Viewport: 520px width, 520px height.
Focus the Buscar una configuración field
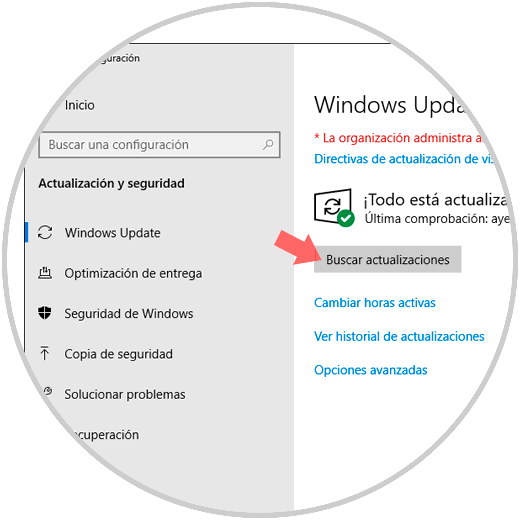(x=159, y=145)
